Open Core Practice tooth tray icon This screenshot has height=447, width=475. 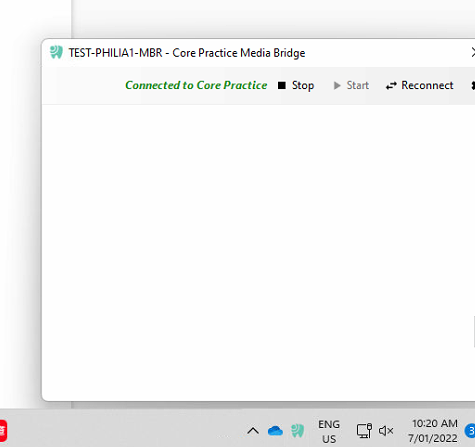pyautogui.click(x=298, y=431)
